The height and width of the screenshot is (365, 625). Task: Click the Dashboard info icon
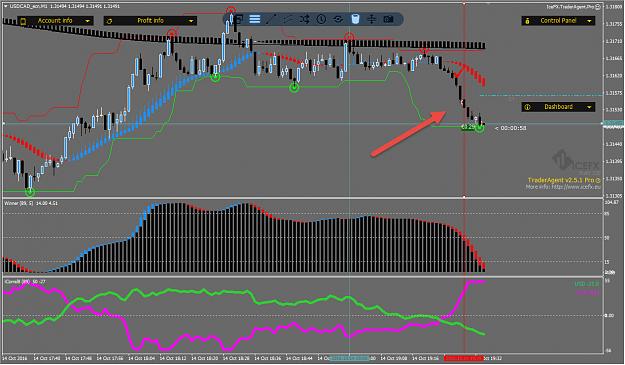pos(527,107)
